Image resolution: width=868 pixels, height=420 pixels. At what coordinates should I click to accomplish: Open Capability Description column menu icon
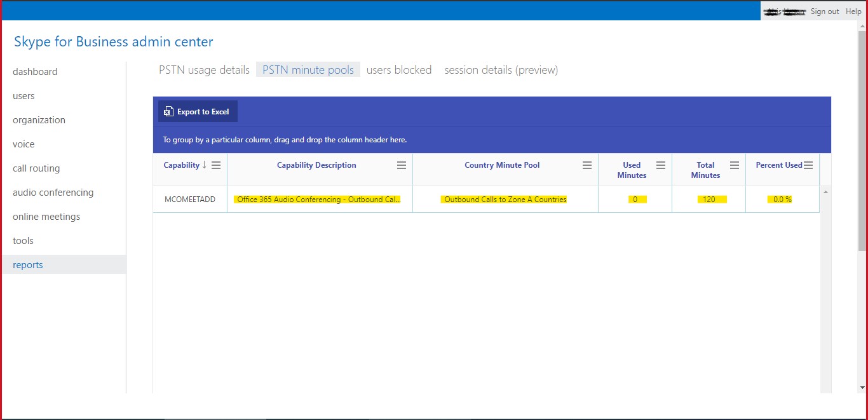point(402,165)
